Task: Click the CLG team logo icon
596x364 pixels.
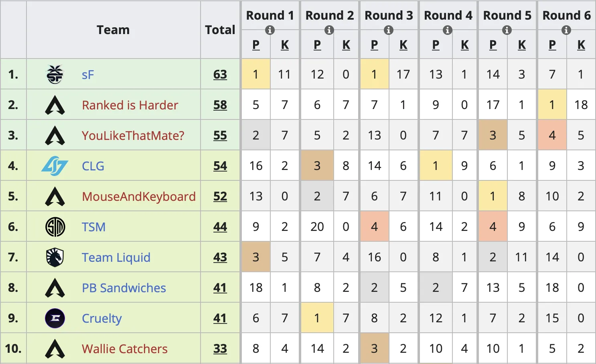Action: 55,166
